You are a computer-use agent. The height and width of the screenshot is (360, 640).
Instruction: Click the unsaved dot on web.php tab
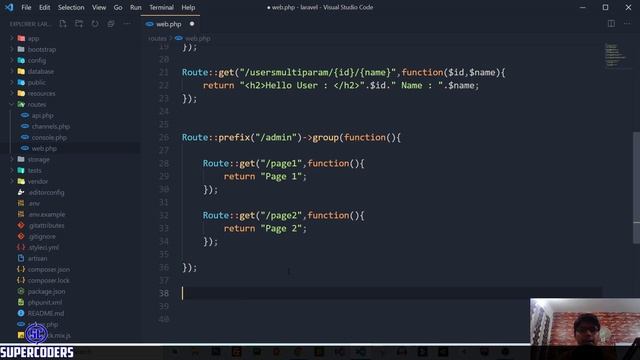click(x=192, y=24)
